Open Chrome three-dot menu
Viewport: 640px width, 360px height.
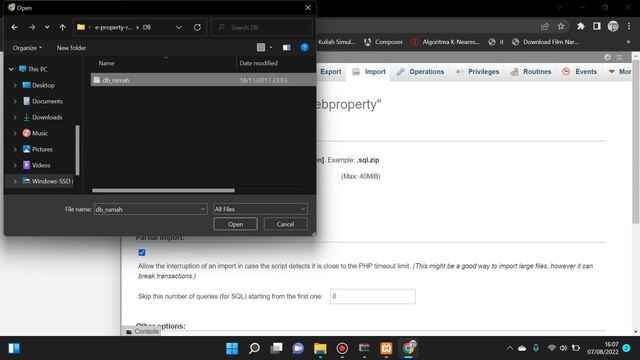click(629, 27)
